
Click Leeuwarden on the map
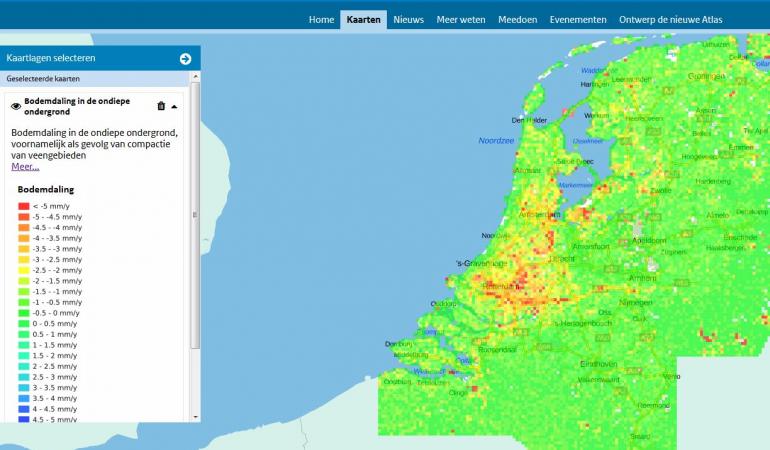click(x=631, y=80)
